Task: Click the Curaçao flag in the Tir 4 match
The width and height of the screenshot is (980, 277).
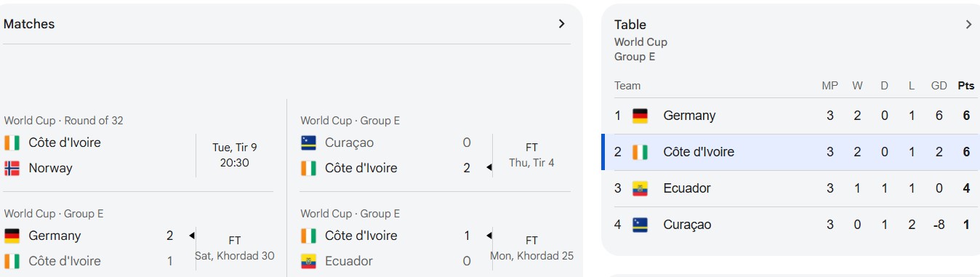Action: click(x=308, y=142)
